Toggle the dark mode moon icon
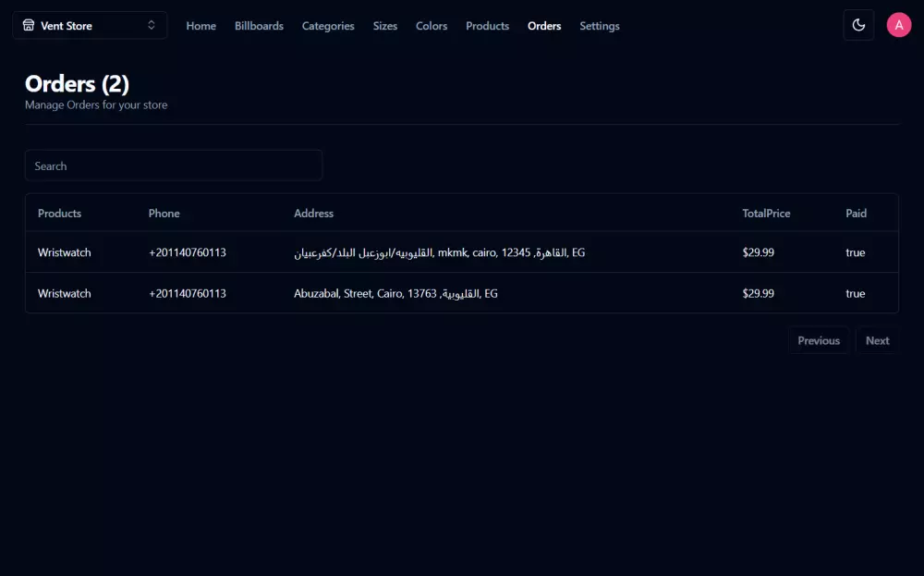 tap(858, 25)
